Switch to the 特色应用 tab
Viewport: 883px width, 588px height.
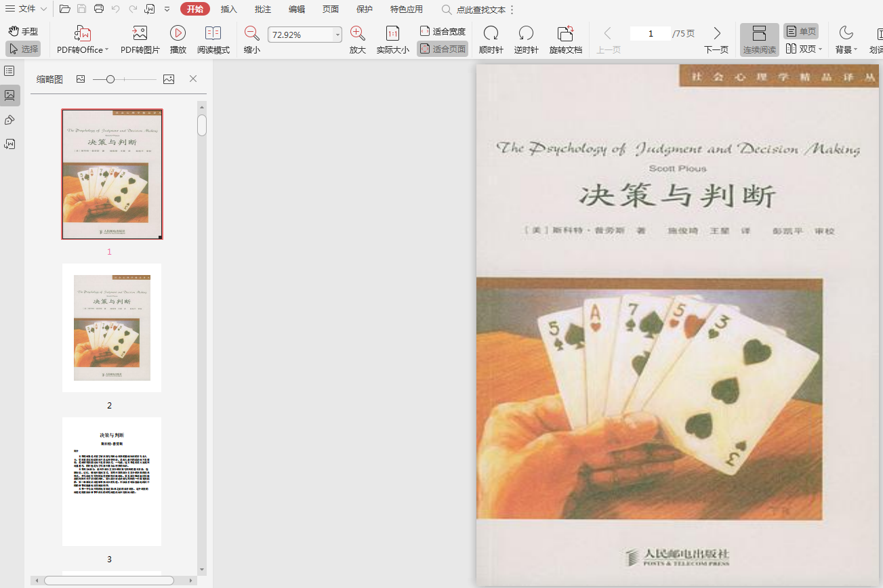(407, 9)
